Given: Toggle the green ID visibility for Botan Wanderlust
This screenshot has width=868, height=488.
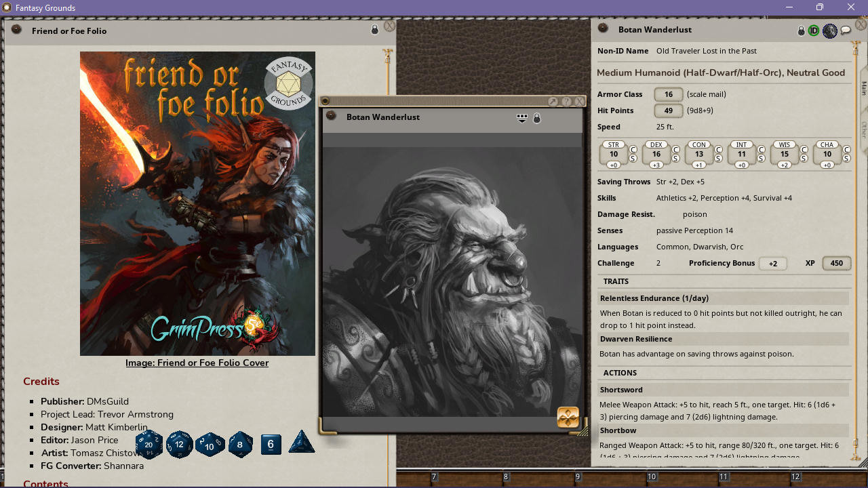Looking at the screenshot, I should [x=813, y=30].
